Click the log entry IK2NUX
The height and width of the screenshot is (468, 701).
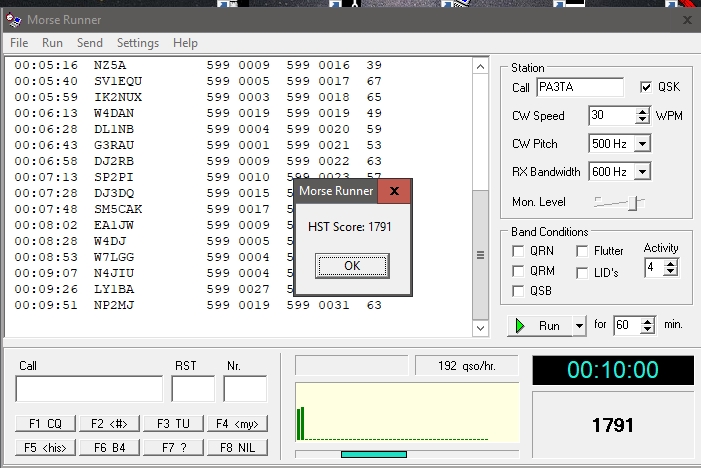click(x=198, y=97)
